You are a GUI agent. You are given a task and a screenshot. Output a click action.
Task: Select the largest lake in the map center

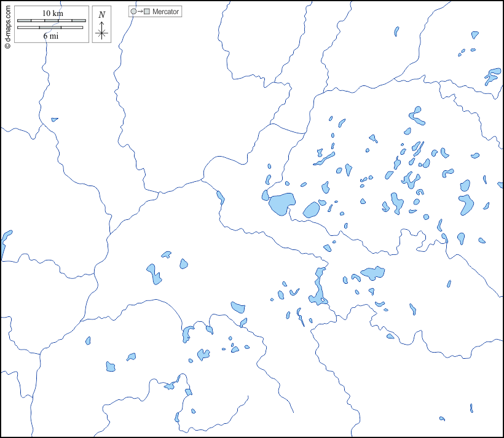pyautogui.click(x=282, y=203)
